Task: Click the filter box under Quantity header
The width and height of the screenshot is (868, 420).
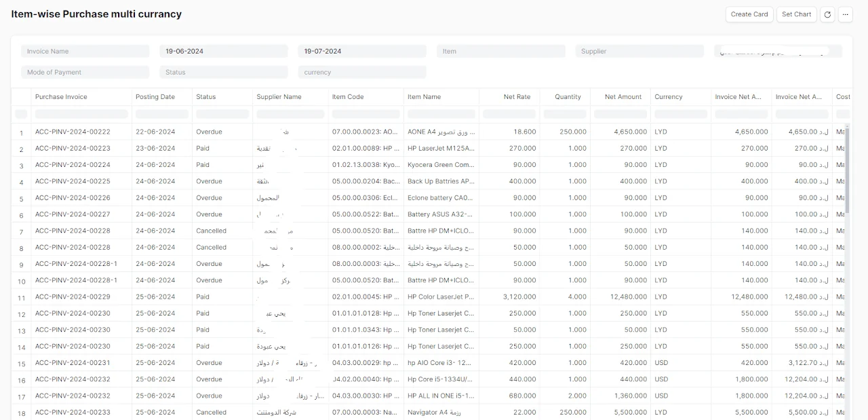Action: [565, 114]
